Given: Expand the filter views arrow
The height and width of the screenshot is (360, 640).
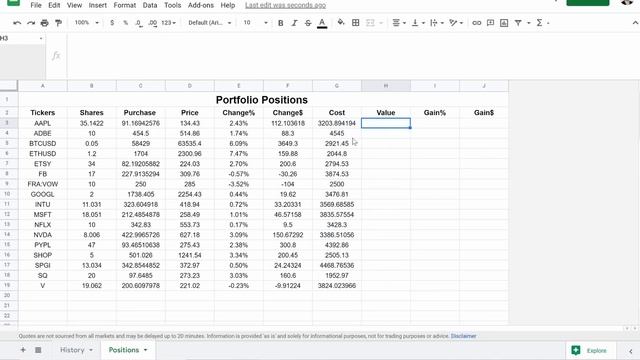Looking at the screenshot, I should coord(529,23).
